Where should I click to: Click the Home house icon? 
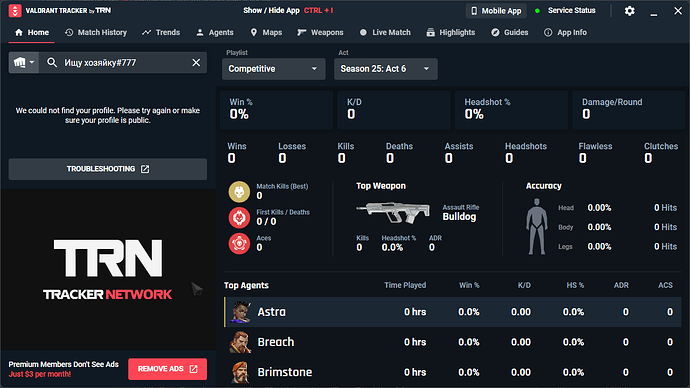(18, 33)
